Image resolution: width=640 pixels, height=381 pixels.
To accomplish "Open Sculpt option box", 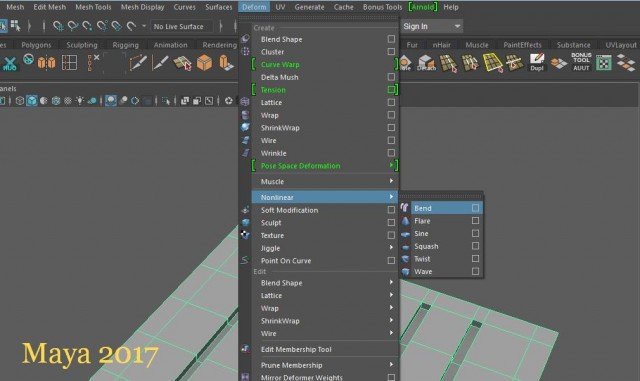I will click(x=391, y=223).
